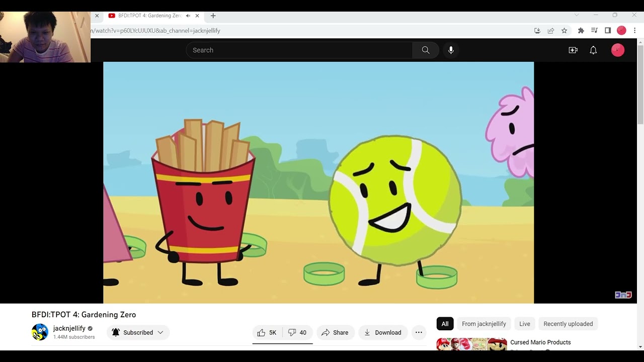Open the browser extensions puzzle icon
Image resolution: width=644 pixels, height=362 pixels.
click(581, 31)
